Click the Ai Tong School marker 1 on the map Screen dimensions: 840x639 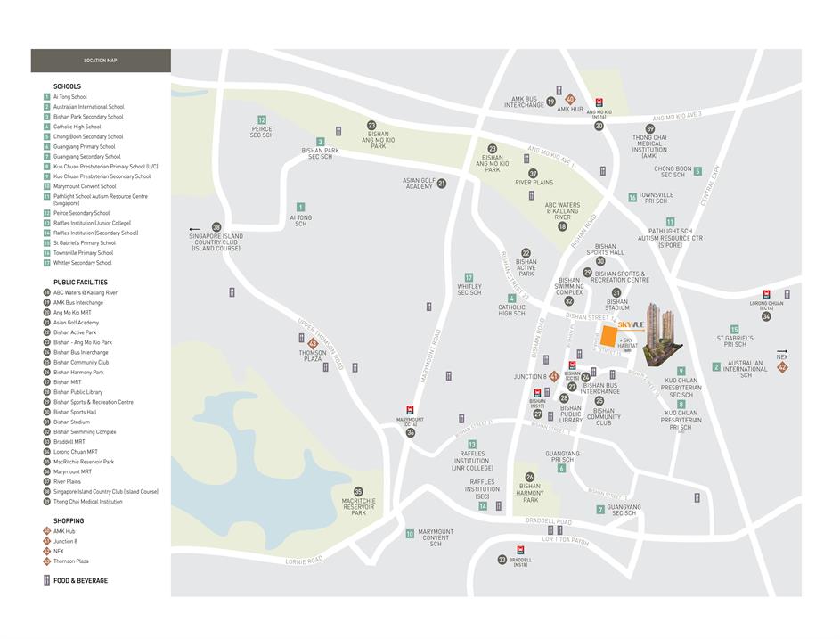pyautogui.click(x=300, y=207)
